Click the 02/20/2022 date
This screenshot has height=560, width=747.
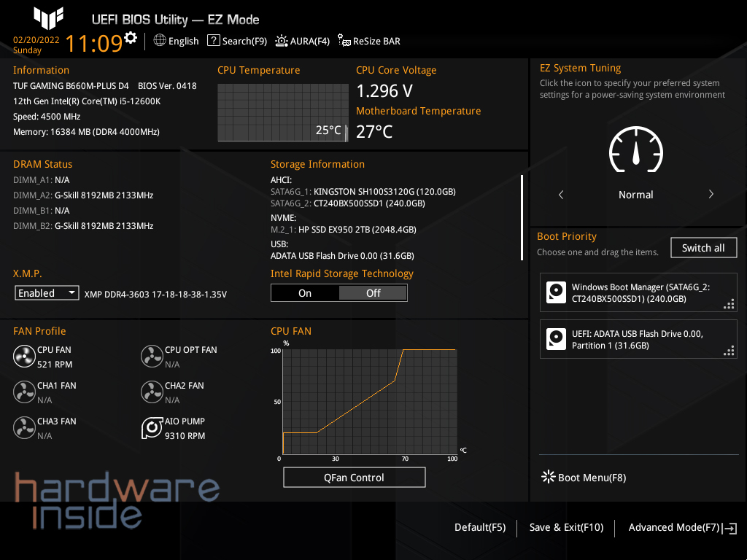point(36,40)
